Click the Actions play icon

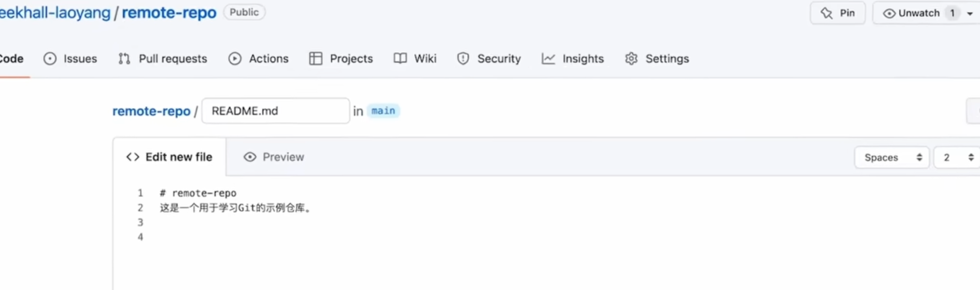(x=235, y=59)
